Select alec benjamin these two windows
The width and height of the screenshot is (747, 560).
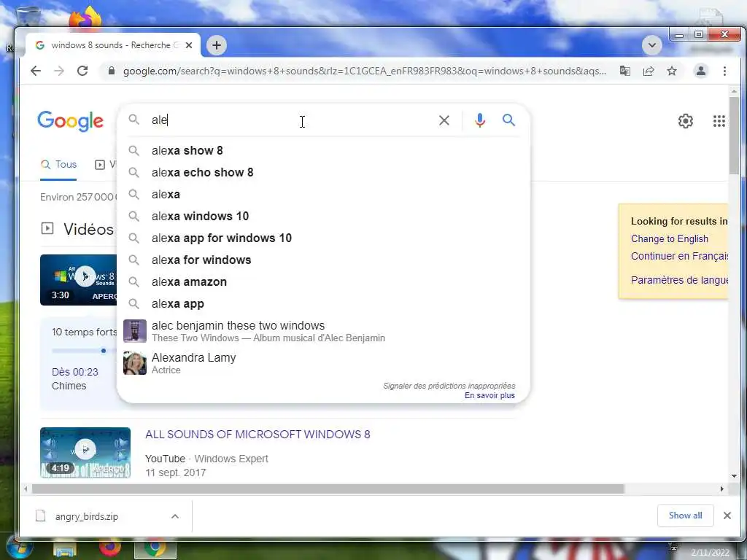click(323, 331)
